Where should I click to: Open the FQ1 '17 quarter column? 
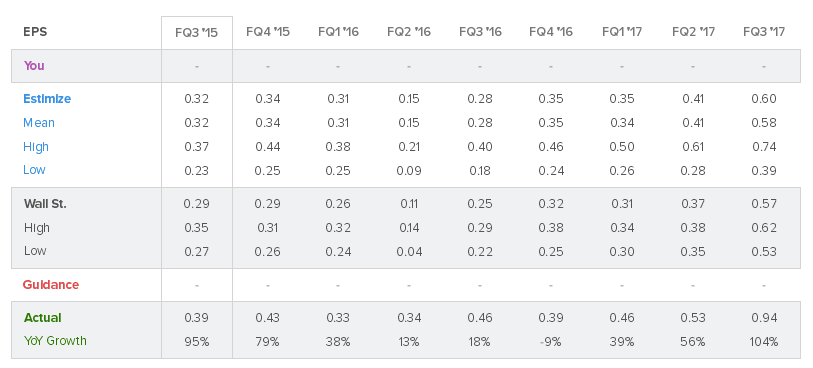[x=622, y=32]
